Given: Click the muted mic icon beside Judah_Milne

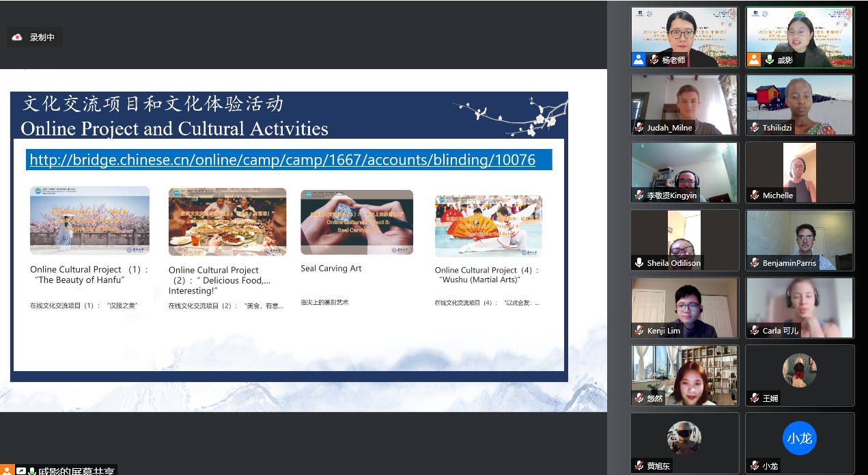Looking at the screenshot, I should (639, 128).
